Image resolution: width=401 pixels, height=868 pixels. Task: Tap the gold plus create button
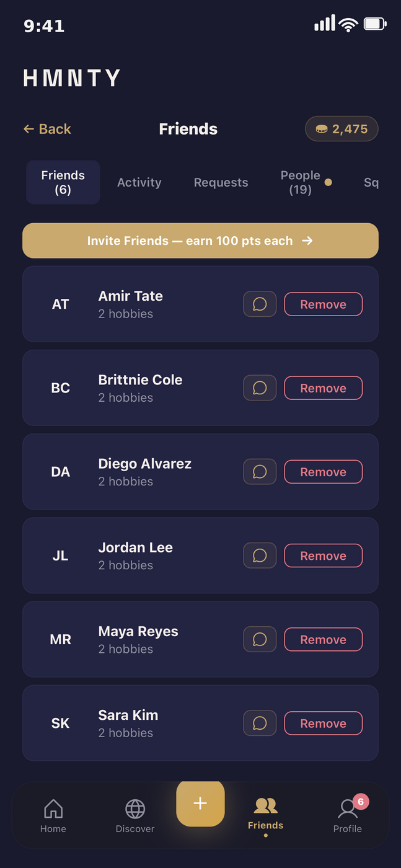coord(200,803)
